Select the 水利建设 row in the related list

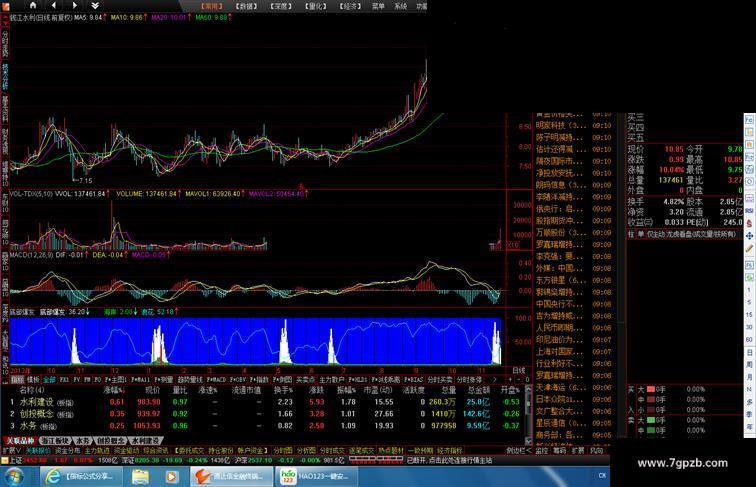tap(266, 402)
